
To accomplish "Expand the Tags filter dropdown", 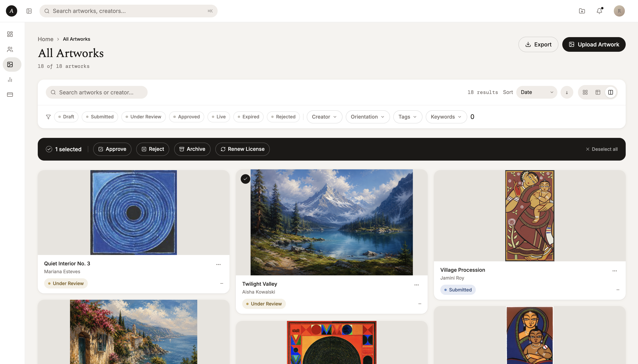I will pyautogui.click(x=407, y=117).
